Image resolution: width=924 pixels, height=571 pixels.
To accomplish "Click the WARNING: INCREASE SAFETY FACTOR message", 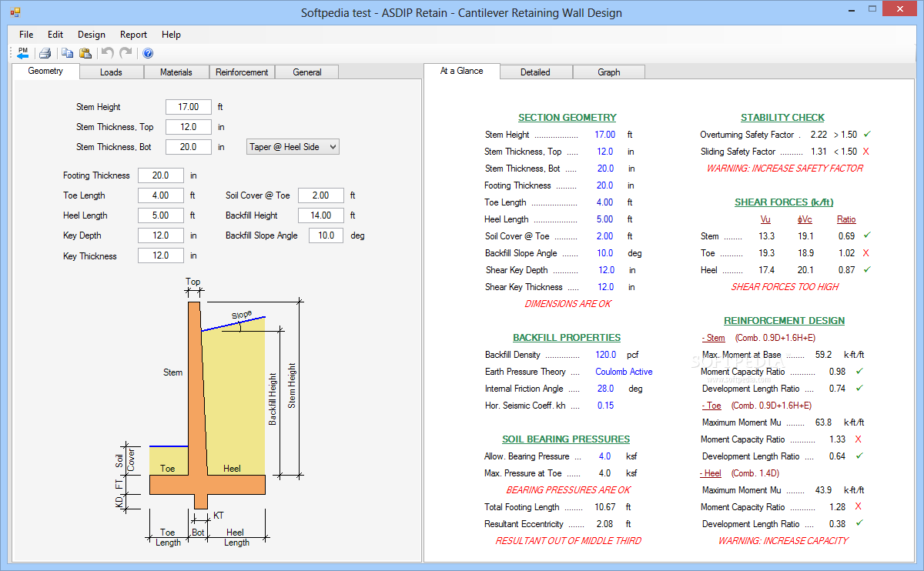I will tap(785, 169).
